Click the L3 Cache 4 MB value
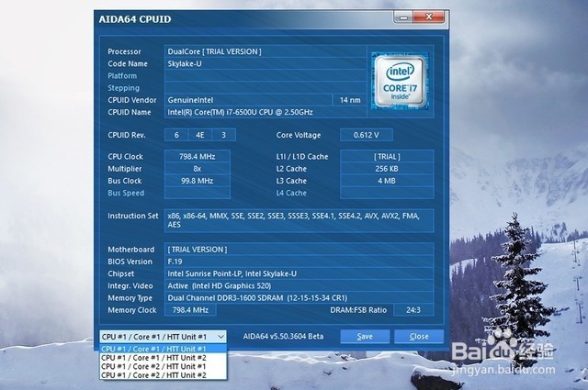The image size is (588, 390). (387, 181)
